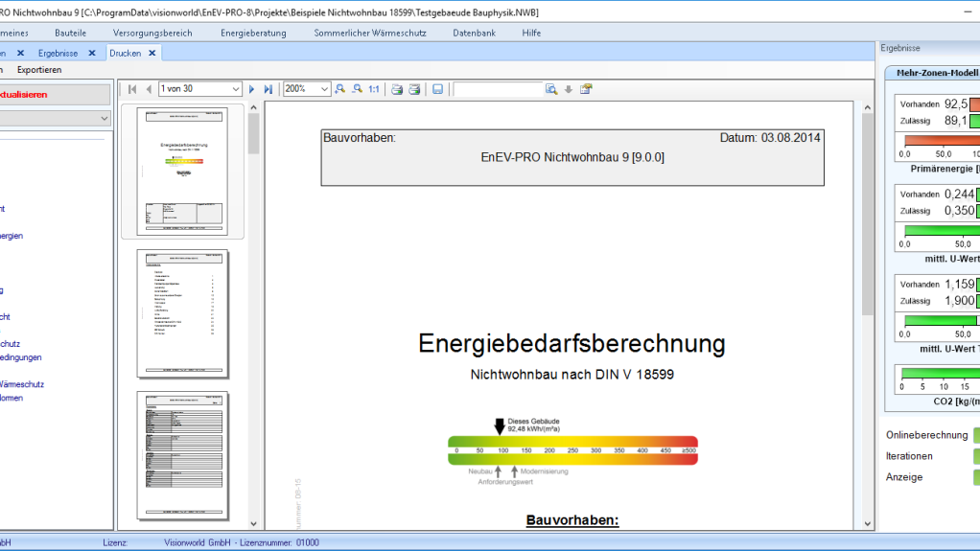Open the Versorgungsbereich menu

click(152, 34)
